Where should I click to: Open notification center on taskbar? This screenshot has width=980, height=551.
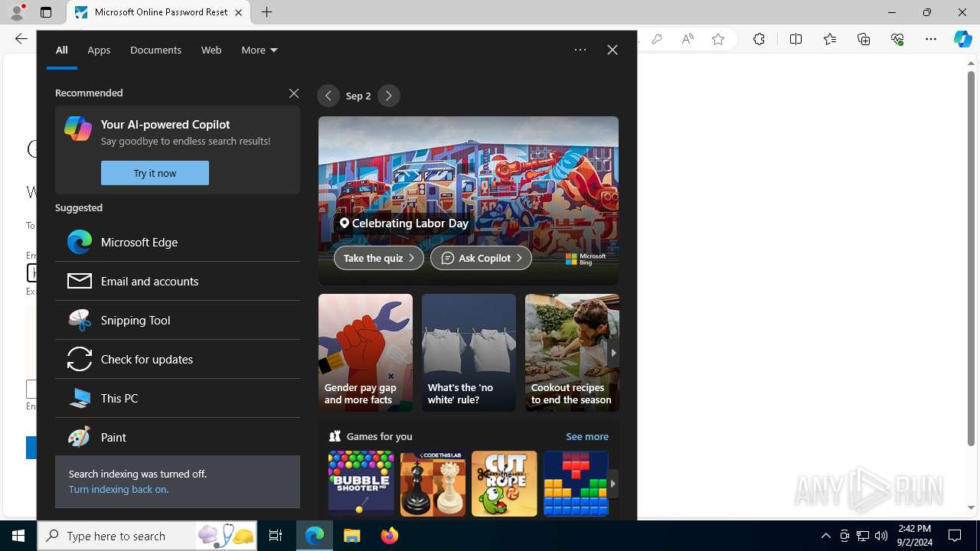tap(955, 536)
